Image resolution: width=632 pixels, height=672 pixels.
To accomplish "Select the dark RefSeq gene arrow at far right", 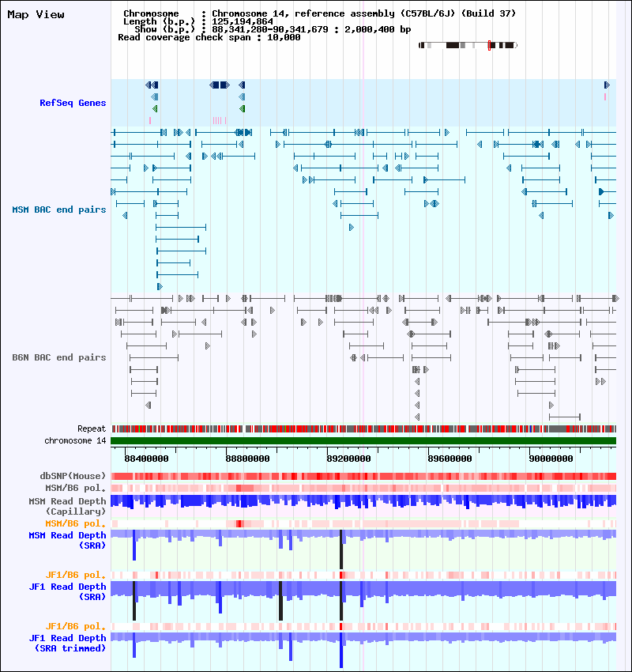I will point(607,85).
